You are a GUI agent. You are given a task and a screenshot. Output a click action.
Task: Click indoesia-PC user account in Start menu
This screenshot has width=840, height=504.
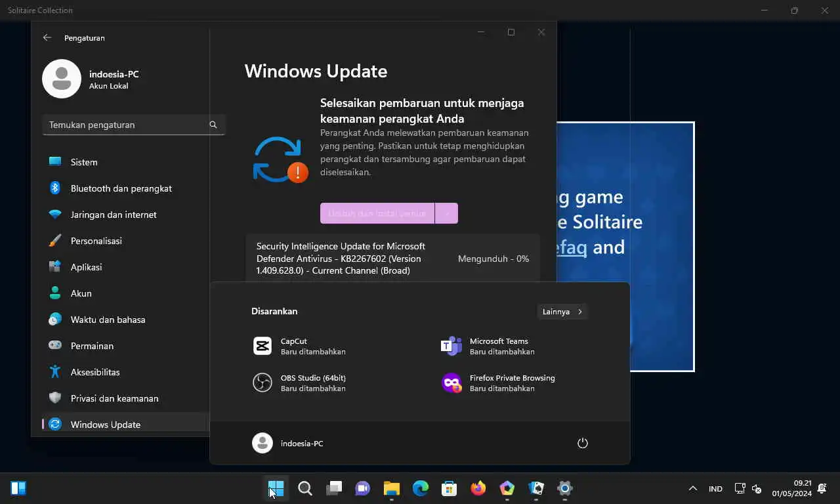289,443
